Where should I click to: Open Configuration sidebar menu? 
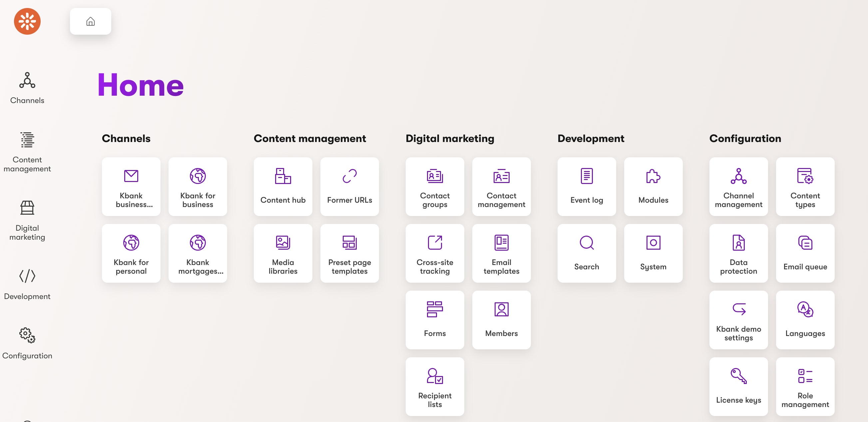[x=27, y=343]
